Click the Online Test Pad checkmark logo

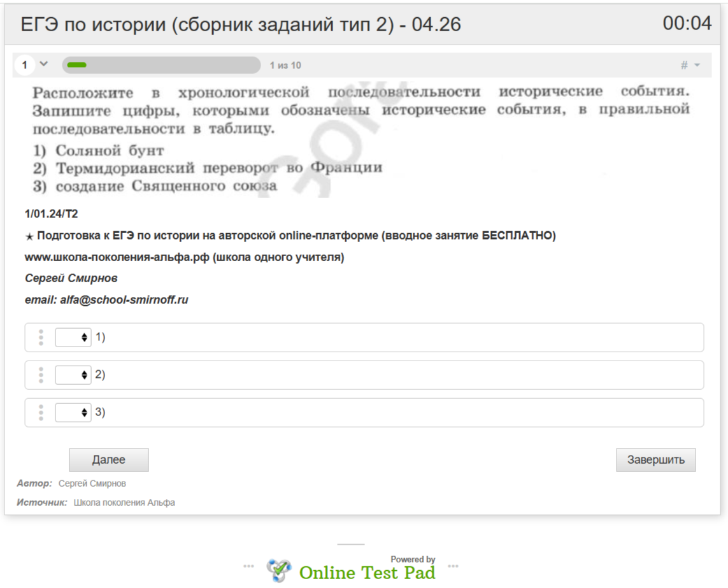click(x=279, y=570)
